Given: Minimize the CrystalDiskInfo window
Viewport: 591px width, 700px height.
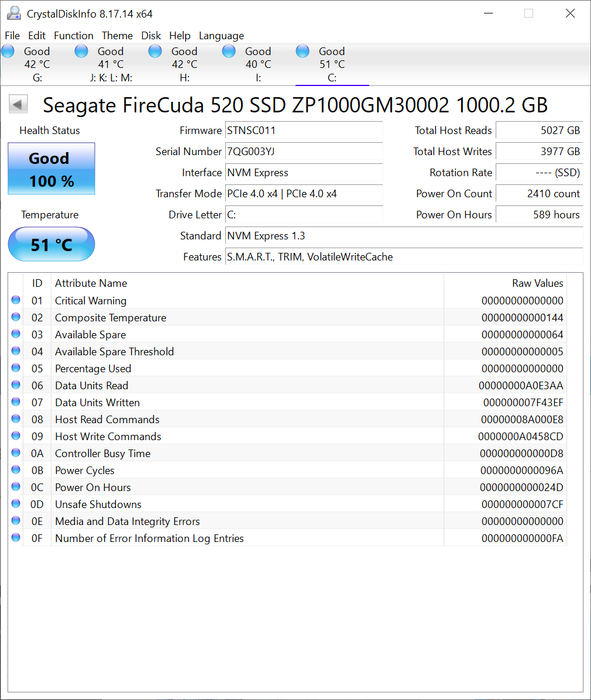Looking at the screenshot, I should pos(488,13).
